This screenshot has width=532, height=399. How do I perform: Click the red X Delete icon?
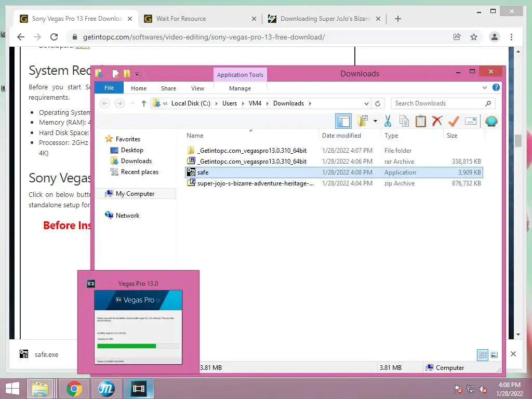[437, 121]
